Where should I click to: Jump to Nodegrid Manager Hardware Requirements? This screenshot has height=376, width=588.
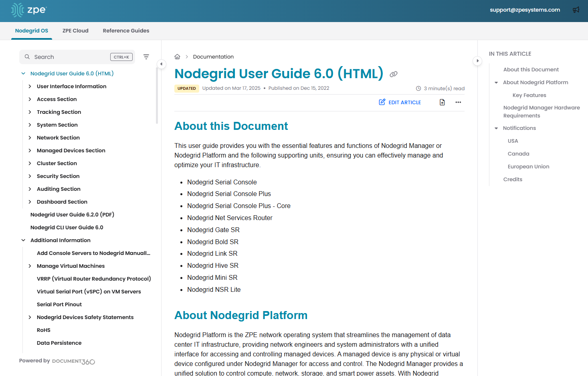[542, 111]
